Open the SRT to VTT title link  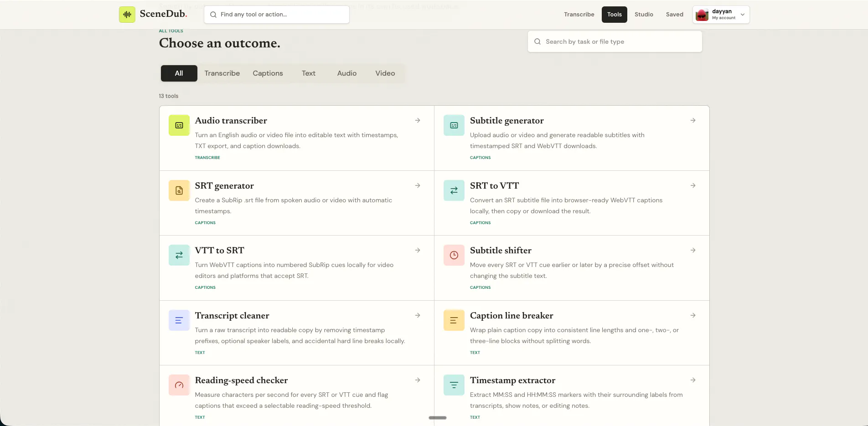coord(495,186)
